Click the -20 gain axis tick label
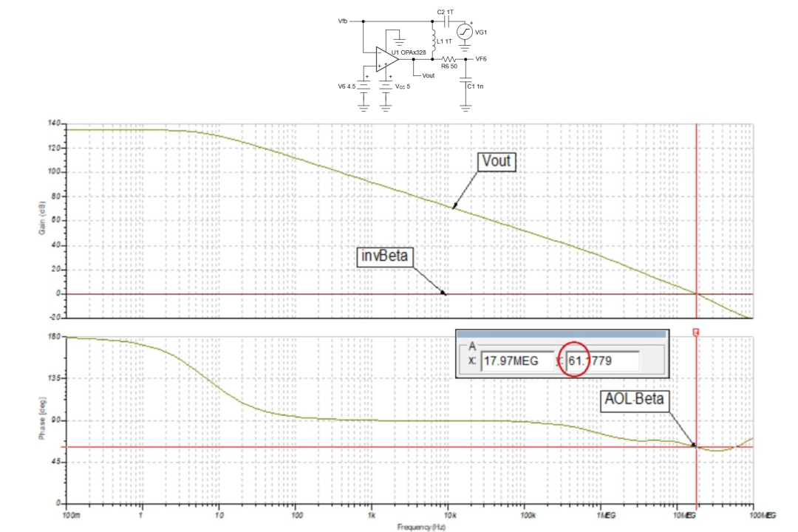Image resolution: width=798 pixels, height=532 pixels. 54,318
